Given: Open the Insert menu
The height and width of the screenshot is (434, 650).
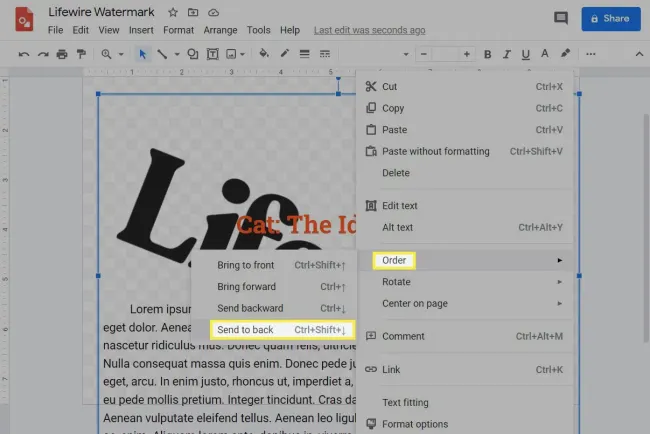Looking at the screenshot, I should click(x=141, y=30).
